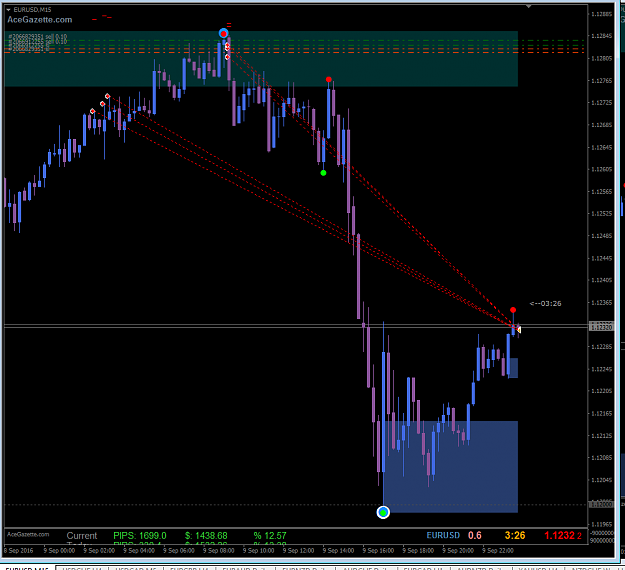This screenshot has width=625, height=570.
Task: Click the red 1.1232 price readout
Action: [563, 536]
